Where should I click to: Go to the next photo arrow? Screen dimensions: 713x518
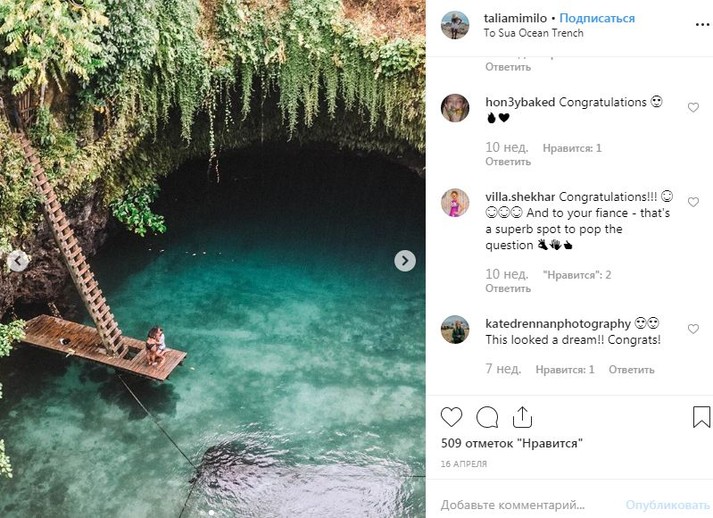coord(405,261)
